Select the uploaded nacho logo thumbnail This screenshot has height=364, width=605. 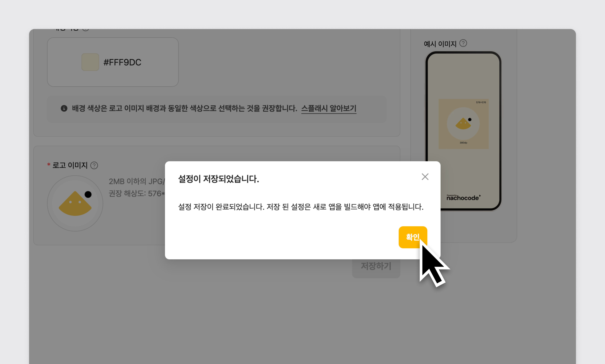(x=75, y=203)
